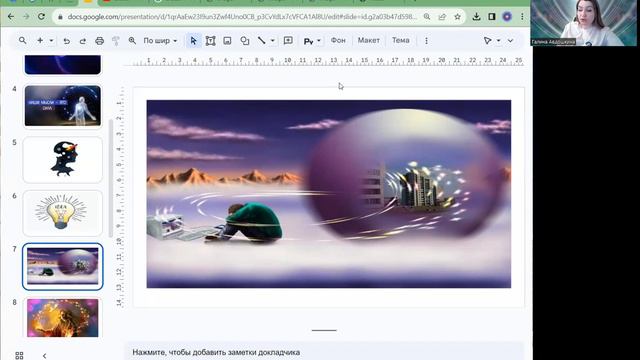The height and width of the screenshot is (360, 640).
Task: Insert a text box
Action: (210, 40)
